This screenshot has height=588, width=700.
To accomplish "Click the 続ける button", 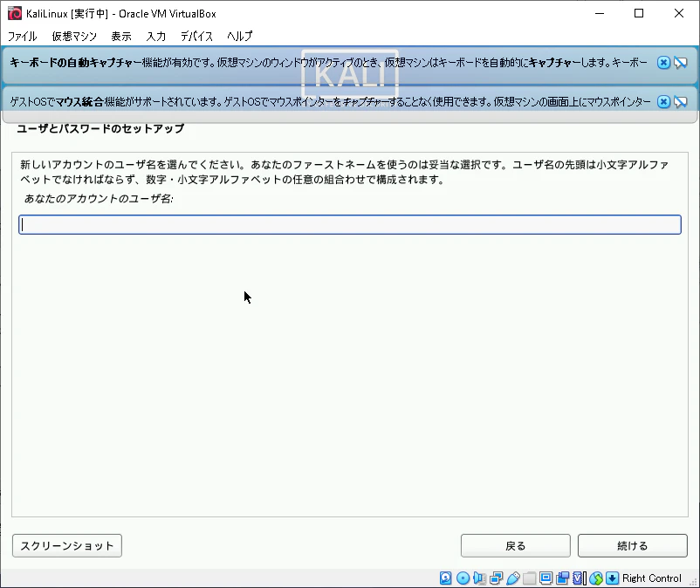I will [633, 545].
